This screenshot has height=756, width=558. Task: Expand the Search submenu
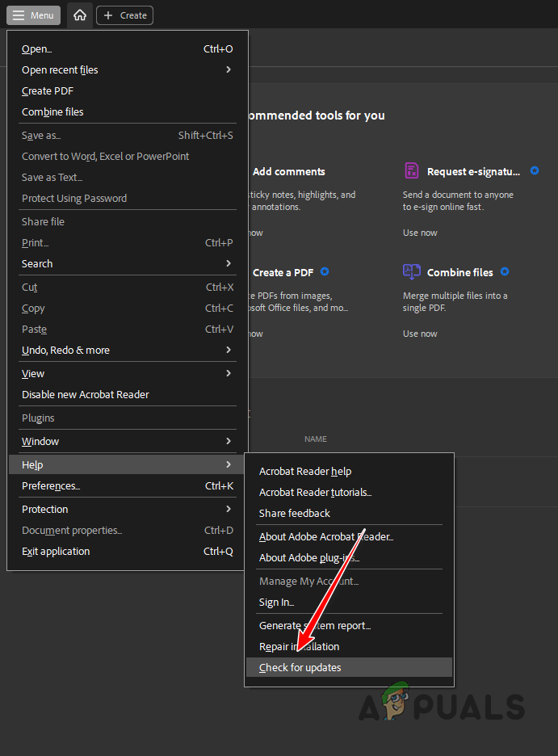pyautogui.click(x=128, y=264)
